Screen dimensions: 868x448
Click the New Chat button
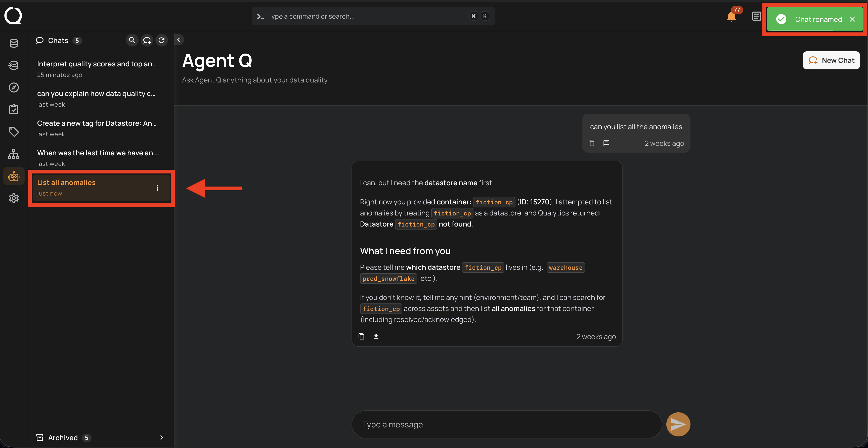pos(831,60)
